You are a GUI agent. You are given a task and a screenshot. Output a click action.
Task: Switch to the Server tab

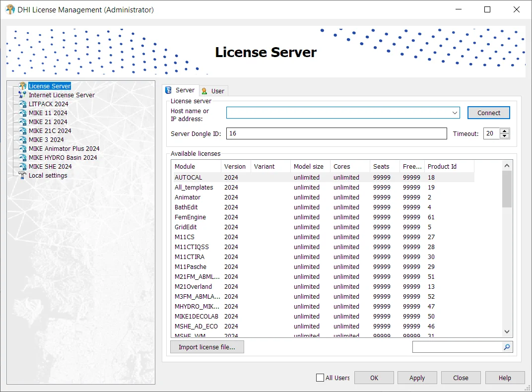[x=181, y=90]
